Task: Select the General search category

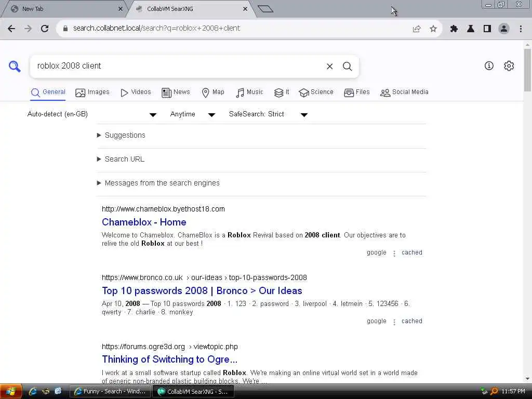Action: [48, 92]
